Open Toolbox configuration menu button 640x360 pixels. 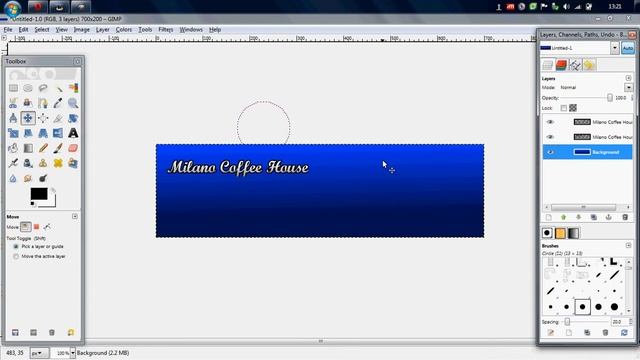point(78,61)
